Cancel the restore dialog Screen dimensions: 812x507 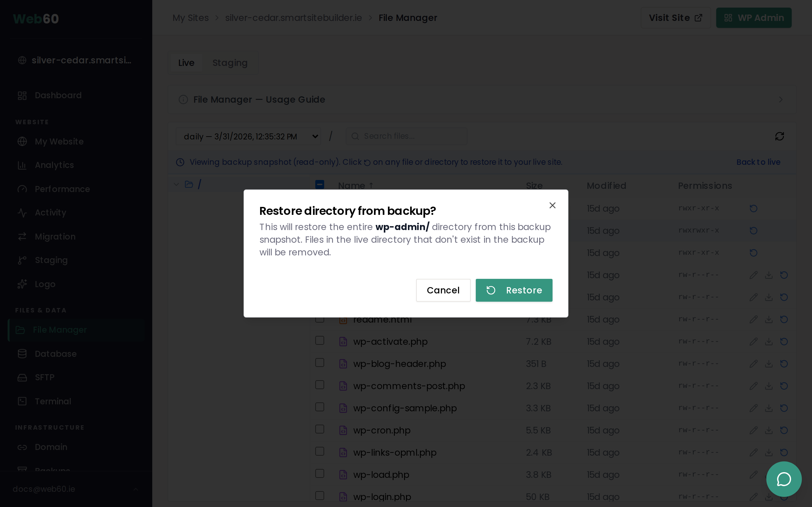click(x=443, y=290)
